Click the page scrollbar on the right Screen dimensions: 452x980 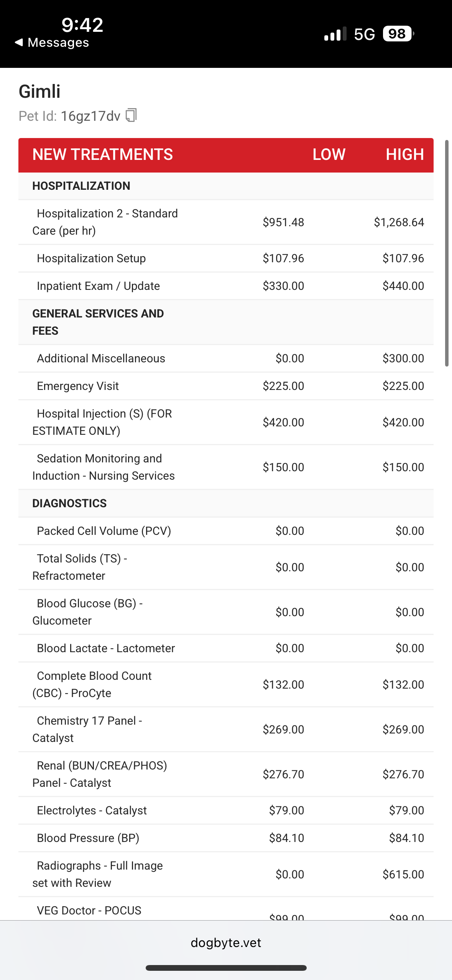[x=447, y=253]
